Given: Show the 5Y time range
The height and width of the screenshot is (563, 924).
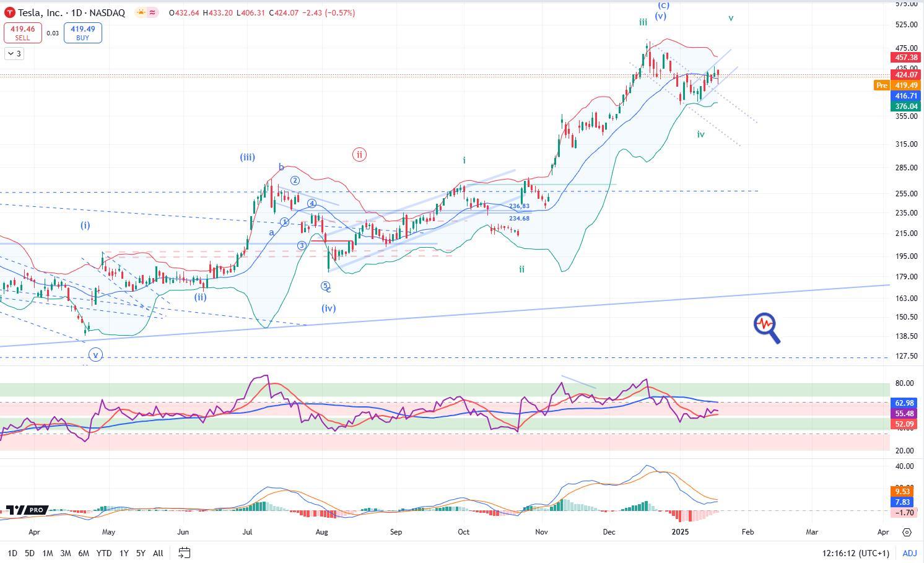Looking at the screenshot, I should click(x=141, y=553).
